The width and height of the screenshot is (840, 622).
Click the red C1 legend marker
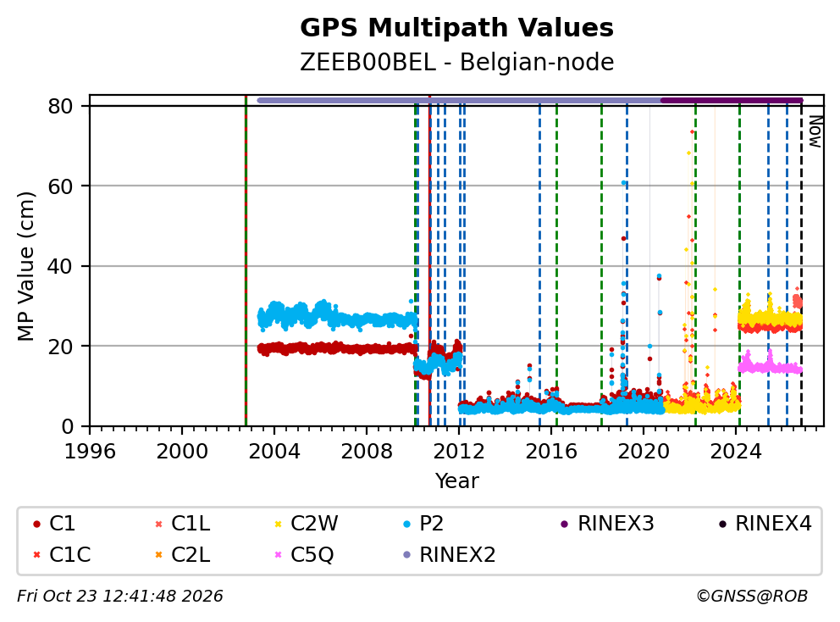pos(36,524)
